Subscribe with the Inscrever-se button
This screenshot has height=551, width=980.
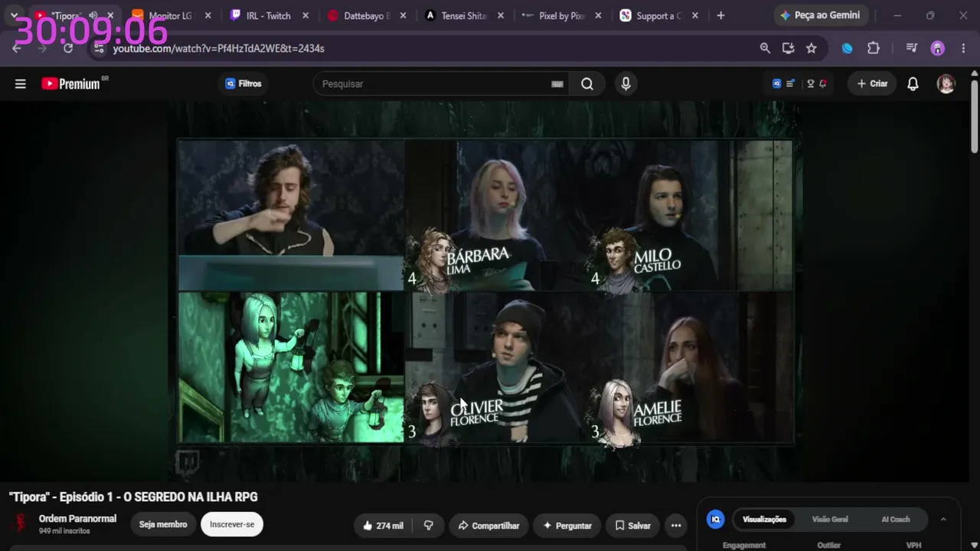232,524
